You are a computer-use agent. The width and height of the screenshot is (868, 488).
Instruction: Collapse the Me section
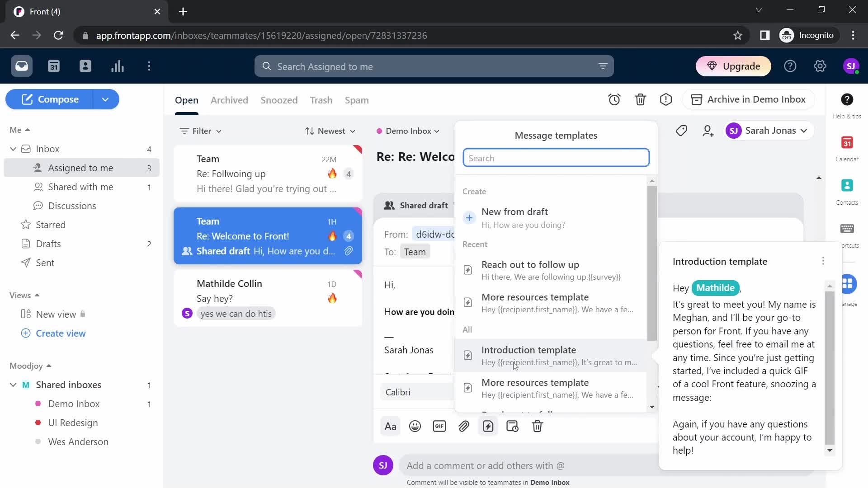(20, 130)
